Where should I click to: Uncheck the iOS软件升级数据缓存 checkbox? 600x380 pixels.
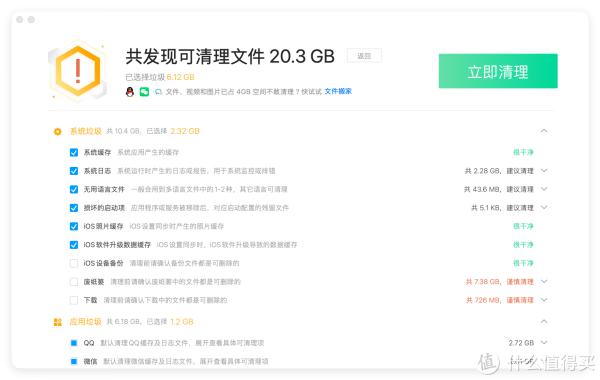(x=74, y=245)
